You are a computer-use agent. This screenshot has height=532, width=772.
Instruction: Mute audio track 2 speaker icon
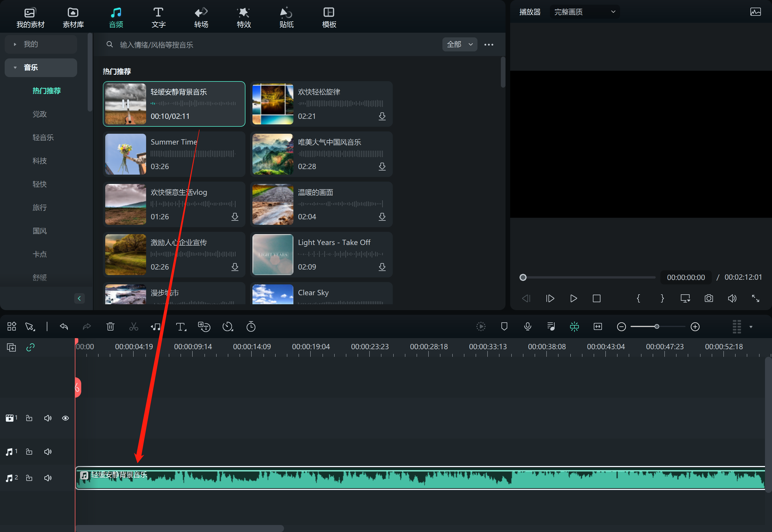(x=48, y=478)
